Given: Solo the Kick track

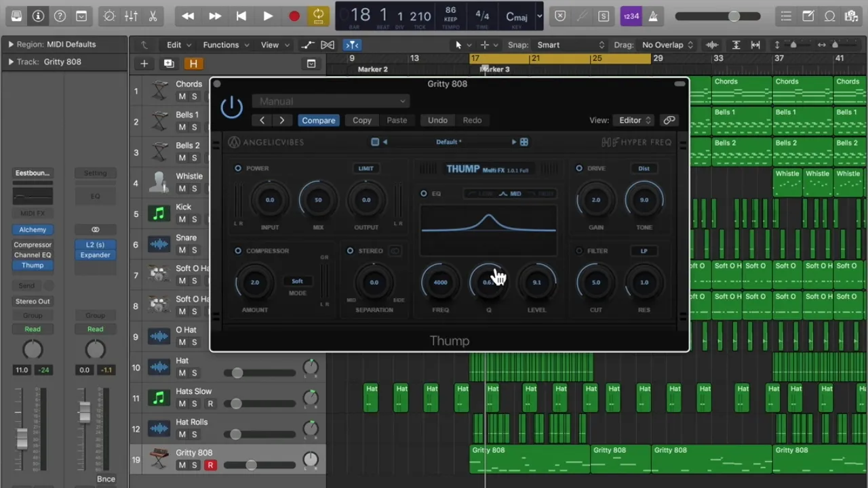Looking at the screenshot, I should coord(194,220).
